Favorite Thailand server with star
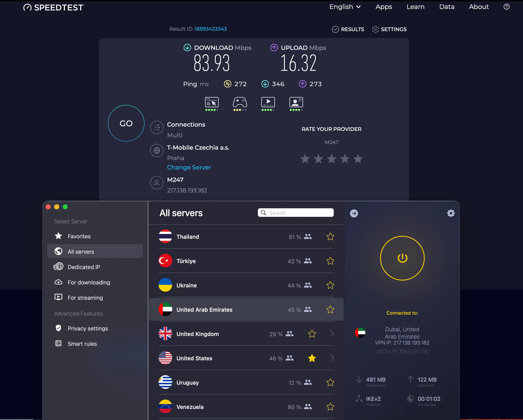The width and height of the screenshot is (523, 420). (x=330, y=237)
